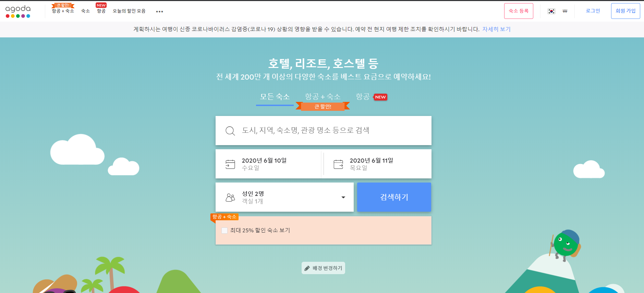The width and height of the screenshot is (644, 293).
Task: Click the 검색하기 search button
Action: tap(394, 197)
